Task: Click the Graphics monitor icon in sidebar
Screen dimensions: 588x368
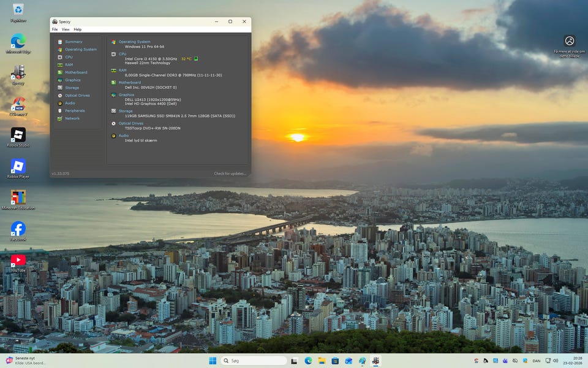Action: coord(60,80)
